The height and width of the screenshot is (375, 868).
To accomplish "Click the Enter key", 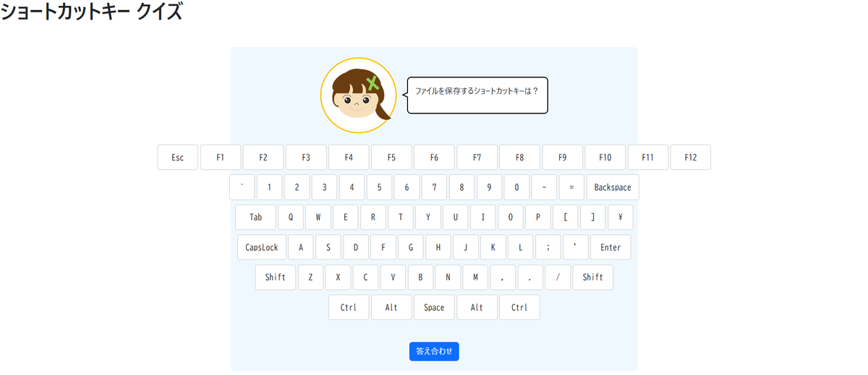I will coord(610,247).
